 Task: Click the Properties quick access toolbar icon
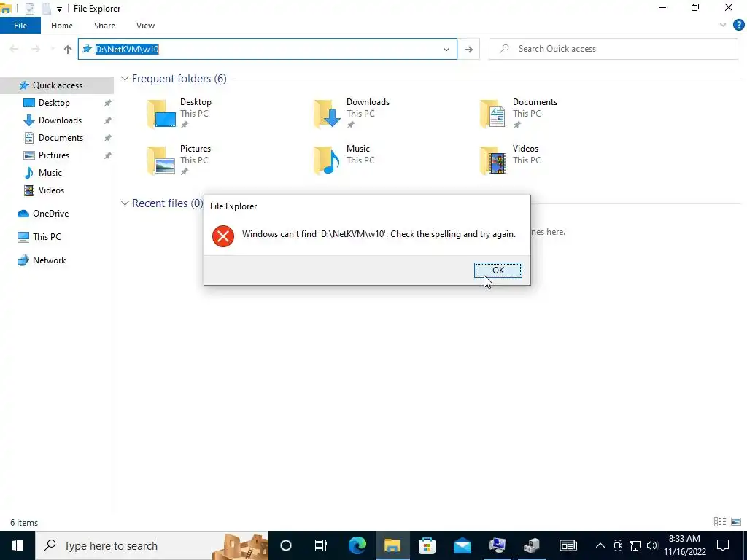[30, 9]
